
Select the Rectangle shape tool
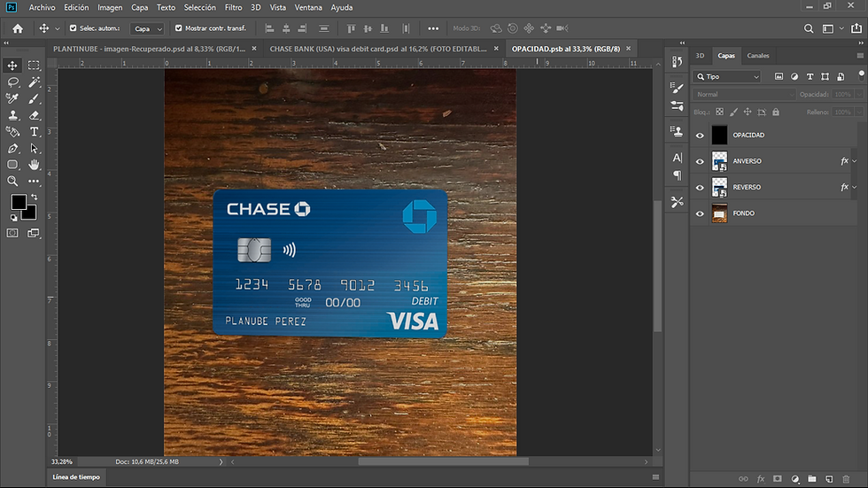(x=12, y=165)
